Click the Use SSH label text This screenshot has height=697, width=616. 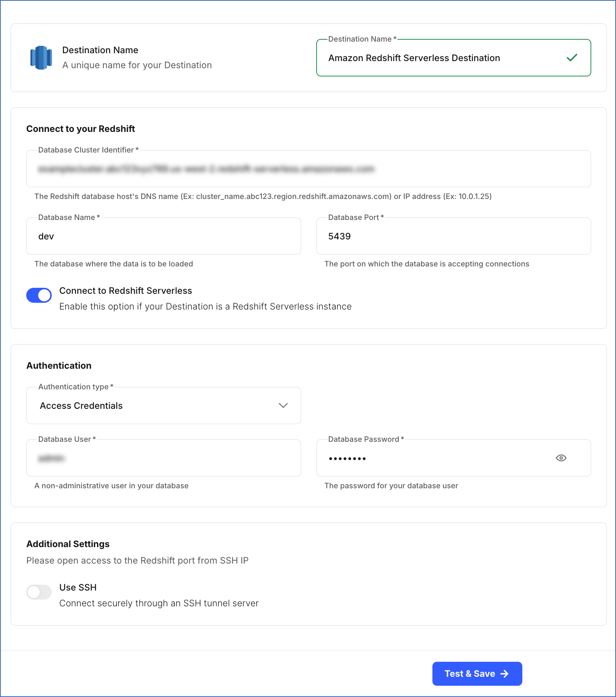[78, 587]
